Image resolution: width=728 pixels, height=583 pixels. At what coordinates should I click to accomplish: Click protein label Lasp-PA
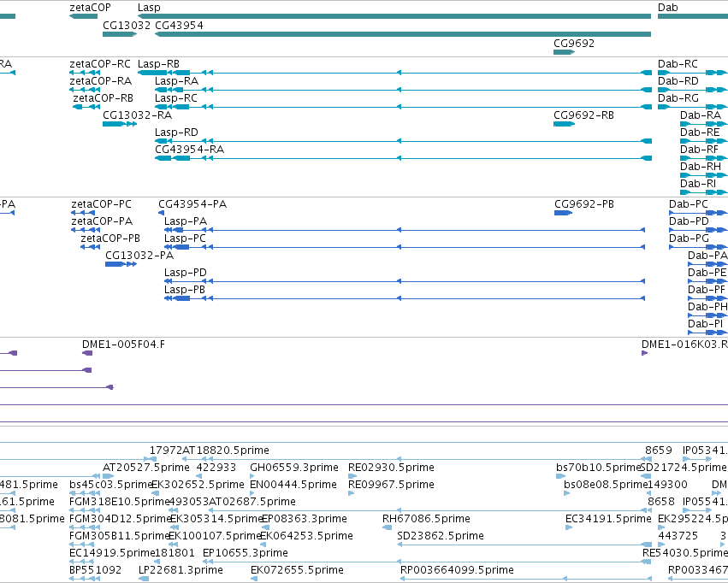(186, 221)
